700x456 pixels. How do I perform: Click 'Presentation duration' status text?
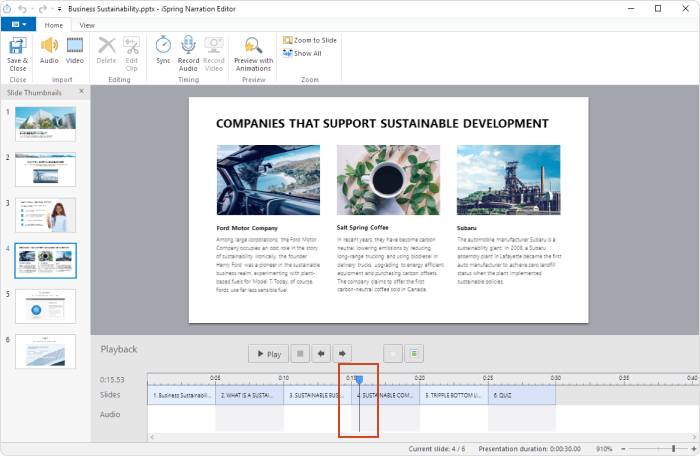[x=529, y=448]
